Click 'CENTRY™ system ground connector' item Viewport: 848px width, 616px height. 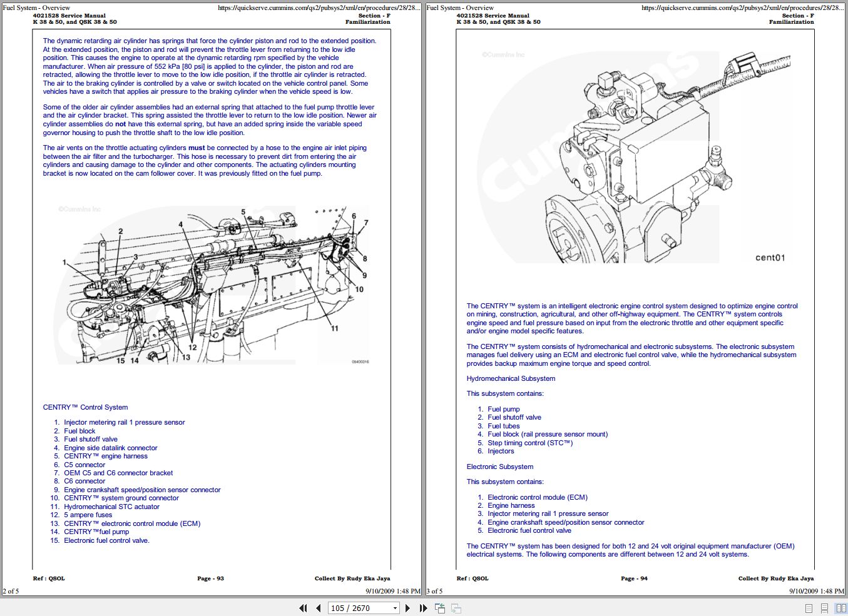tap(121, 498)
